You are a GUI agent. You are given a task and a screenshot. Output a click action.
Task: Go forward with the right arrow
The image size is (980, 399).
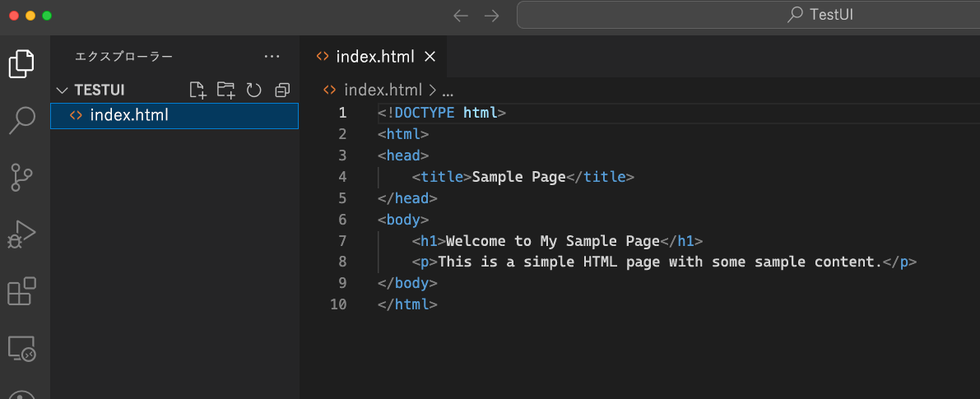point(492,16)
